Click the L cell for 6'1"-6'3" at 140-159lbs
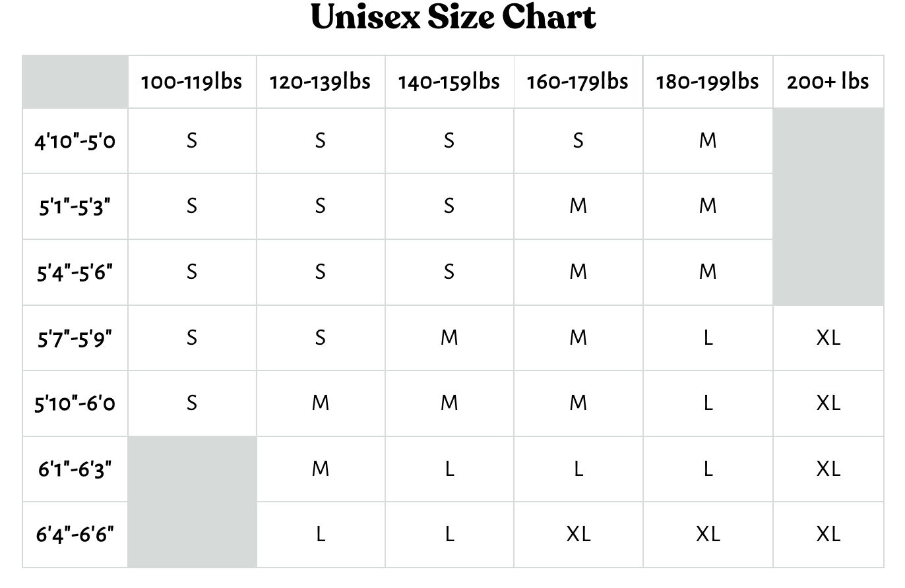905x588 pixels. point(449,469)
